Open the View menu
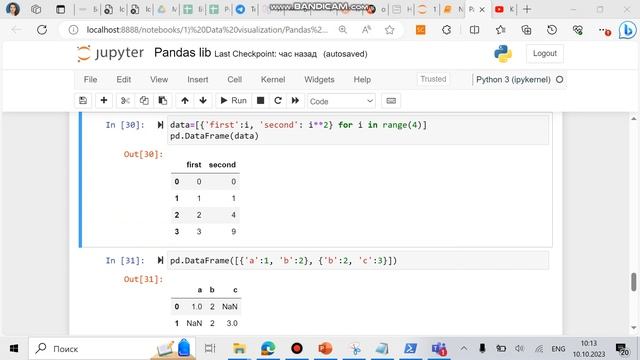 coord(159,80)
